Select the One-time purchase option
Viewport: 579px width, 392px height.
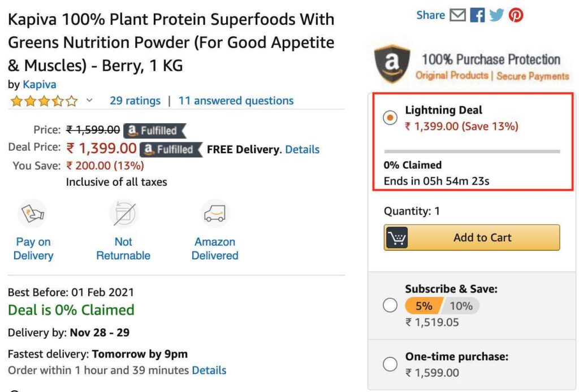390,364
